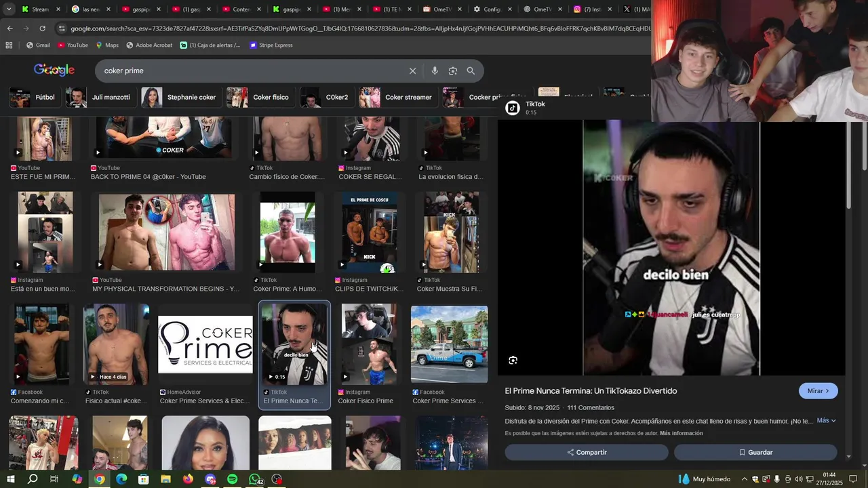Open File Explorer from the taskbar

coord(165,479)
